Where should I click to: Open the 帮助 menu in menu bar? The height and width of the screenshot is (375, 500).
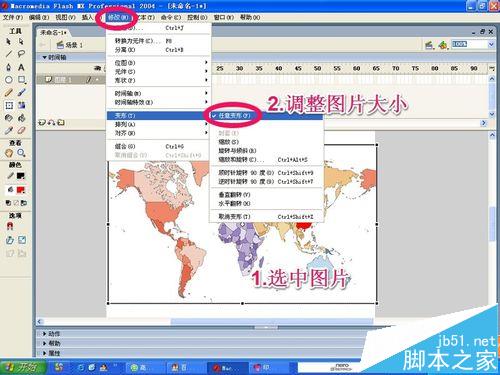250,17
